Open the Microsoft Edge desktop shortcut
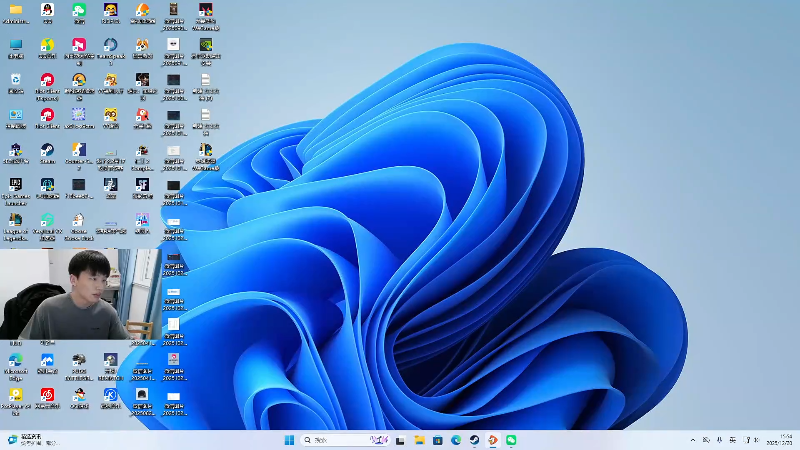The image size is (800, 450). point(16,360)
